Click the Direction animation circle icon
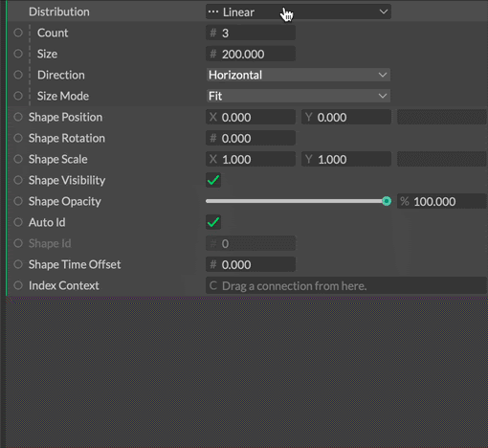This screenshot has height=448, width=488. pyautogui.click(x=18, y=75)
